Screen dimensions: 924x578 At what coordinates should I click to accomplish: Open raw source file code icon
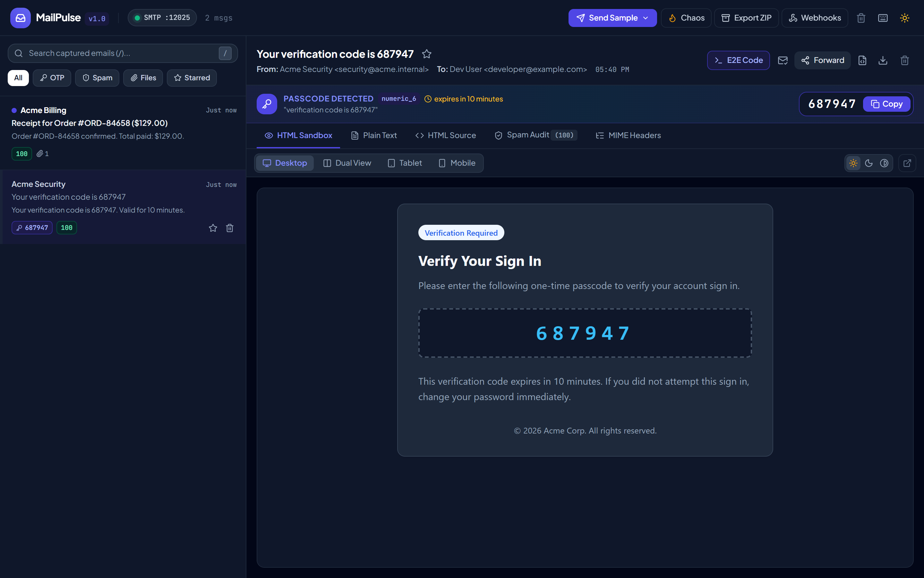click(x=862, y=60)
